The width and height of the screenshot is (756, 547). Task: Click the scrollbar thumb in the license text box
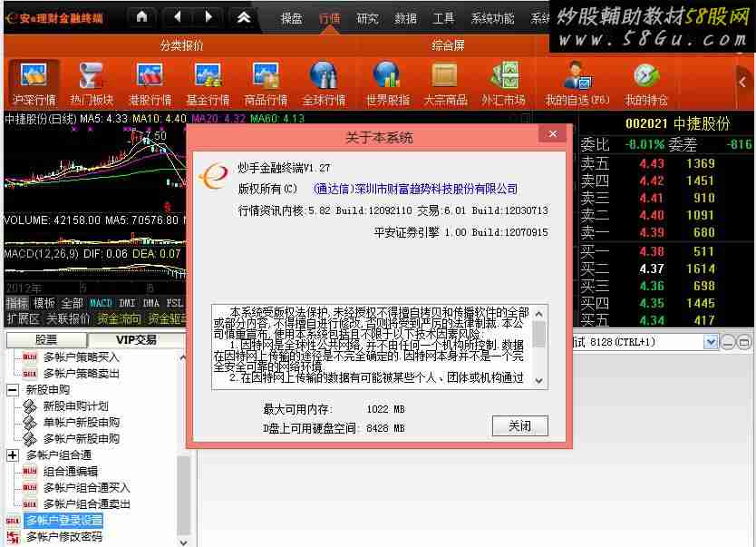(x=539, y=334)
